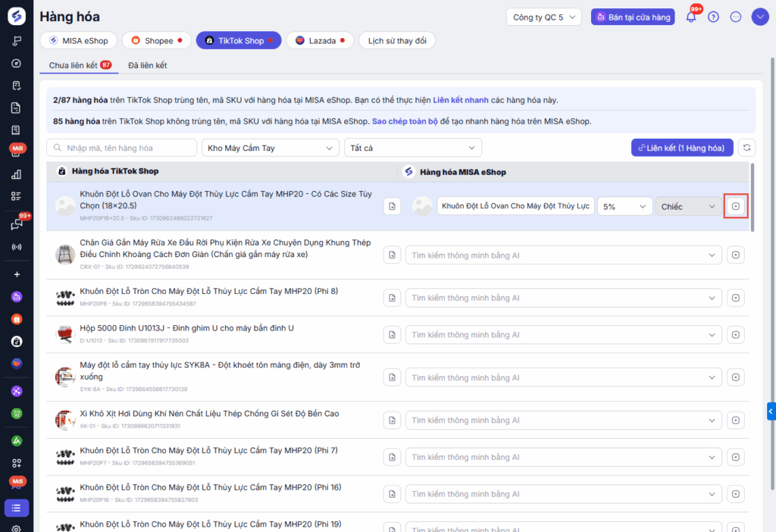
Task: Click the copy icon for Hộp 5000 Đinh U1013J
Action: point(392,335)
